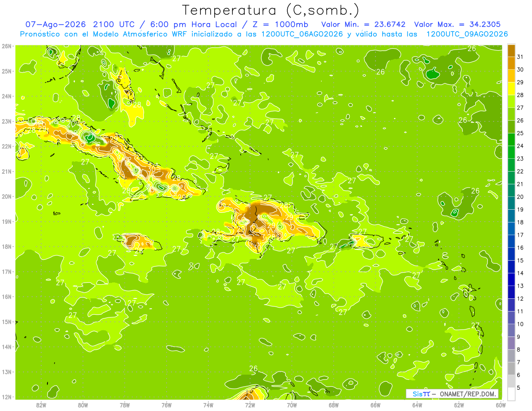Viewport: 532px width, 411px height.
Task: Click the "12N" latitude axis label
Action: pos(7,397)
